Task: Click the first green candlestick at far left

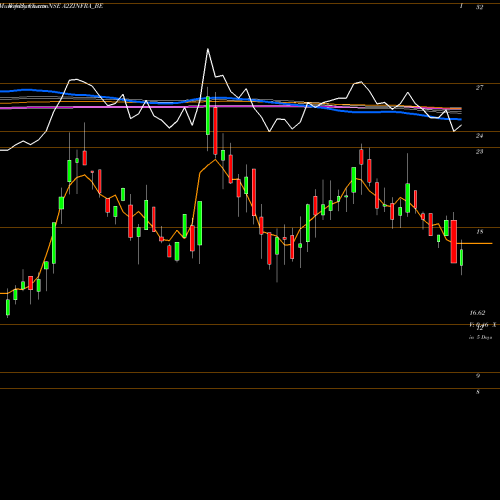Action: click(x=8, y=307)
